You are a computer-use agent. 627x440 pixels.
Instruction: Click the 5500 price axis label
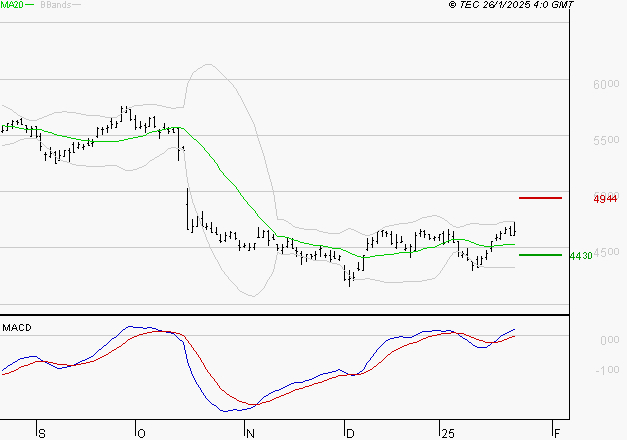[606, 140]
